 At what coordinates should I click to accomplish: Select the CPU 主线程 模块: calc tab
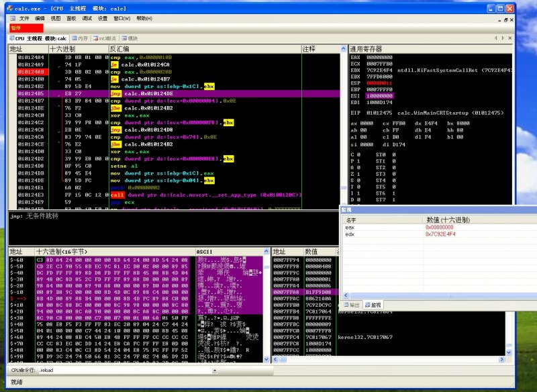pos(38,38)
